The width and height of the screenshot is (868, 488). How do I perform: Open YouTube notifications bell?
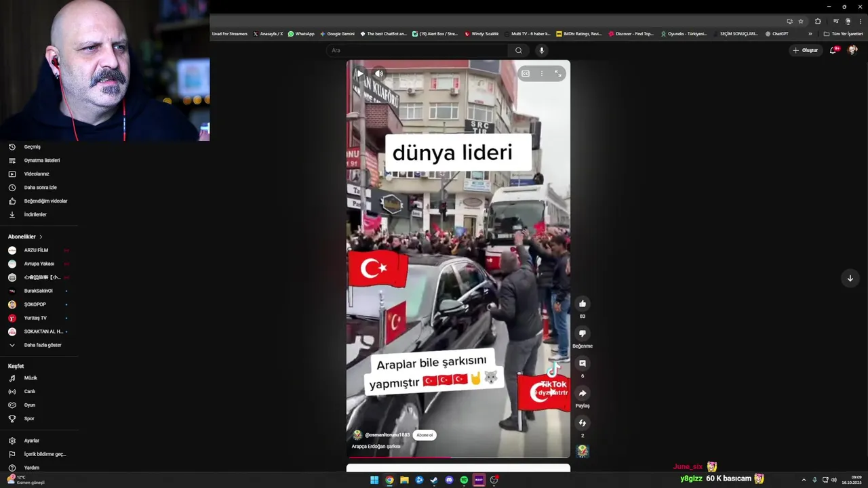click(x=833, y=50)
